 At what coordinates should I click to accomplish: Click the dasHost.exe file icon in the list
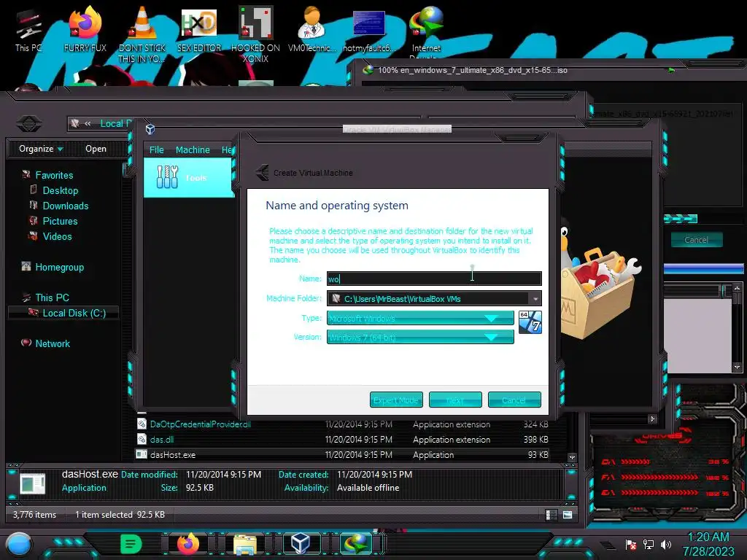142,454
